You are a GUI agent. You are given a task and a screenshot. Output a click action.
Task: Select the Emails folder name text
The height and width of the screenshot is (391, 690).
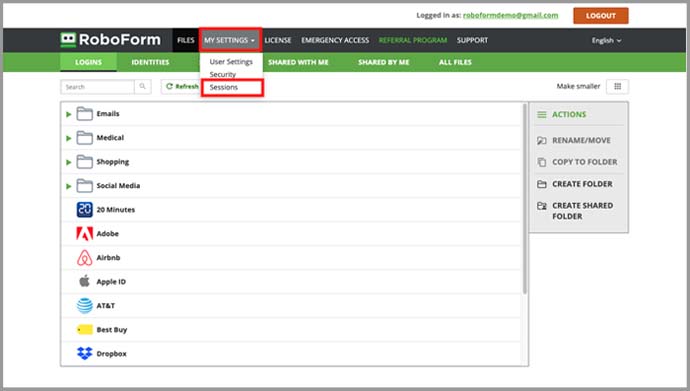pos(108,113)
